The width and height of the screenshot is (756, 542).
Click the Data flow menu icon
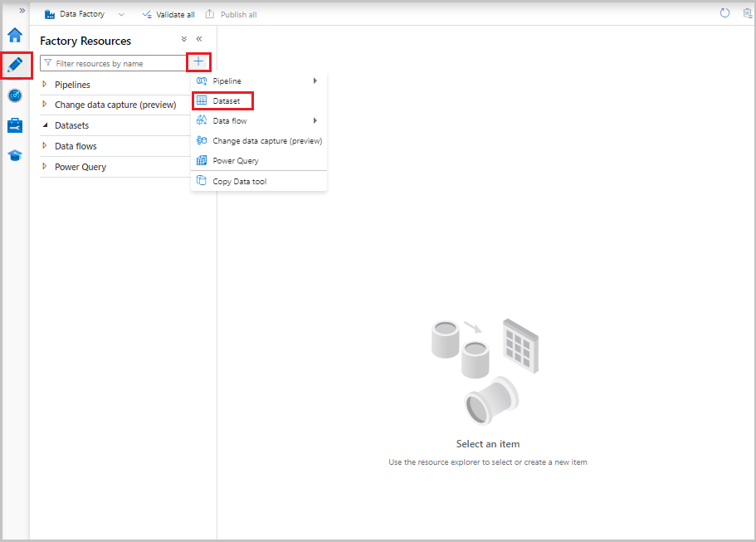point(202,120)
